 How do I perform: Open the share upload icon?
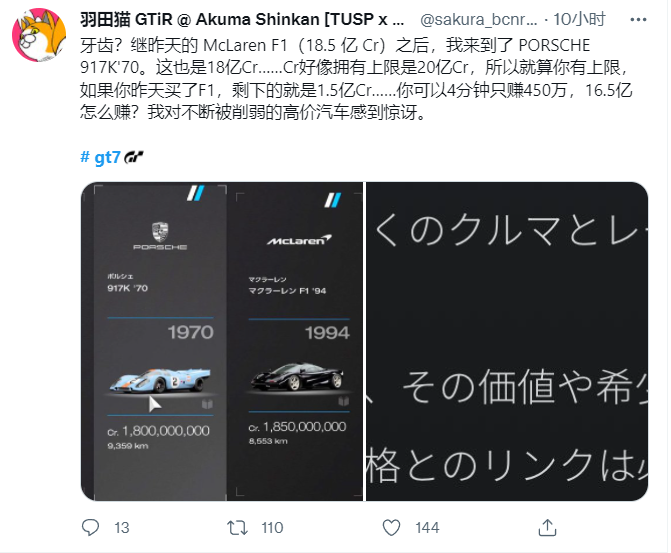[x=547, y=527]
